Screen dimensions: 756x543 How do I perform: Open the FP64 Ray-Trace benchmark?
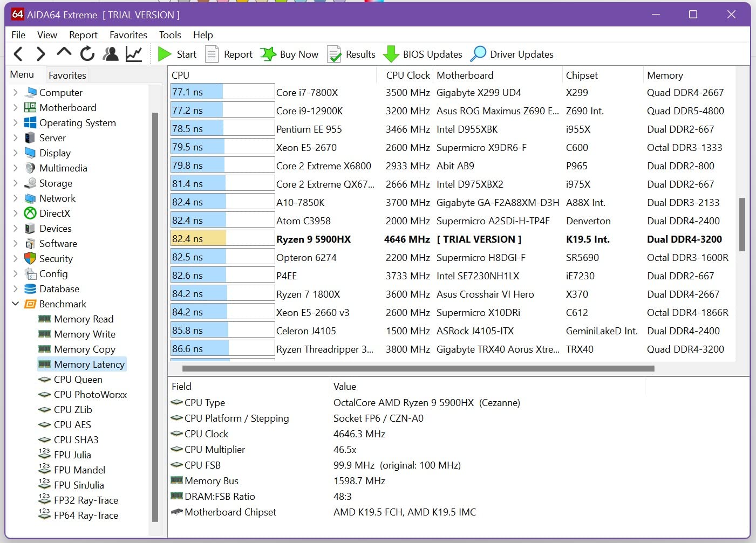click(x=78, y=515)
